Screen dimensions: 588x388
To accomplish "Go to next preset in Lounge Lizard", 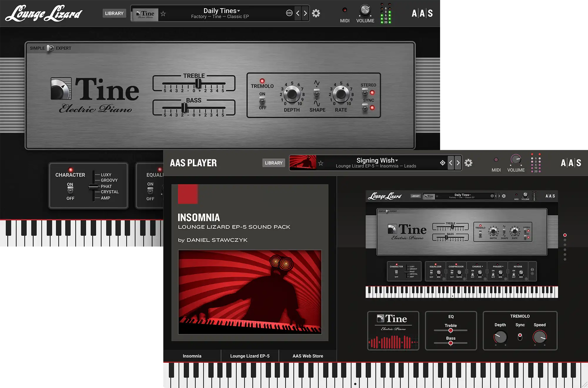I will click(305, 13).
